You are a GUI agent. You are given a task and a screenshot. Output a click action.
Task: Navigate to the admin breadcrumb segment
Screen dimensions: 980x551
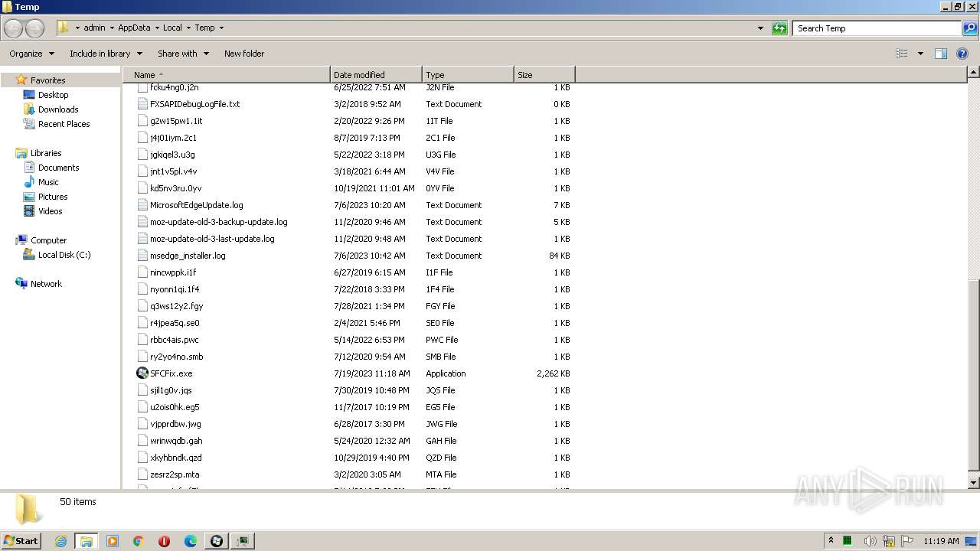click(94, 28)
